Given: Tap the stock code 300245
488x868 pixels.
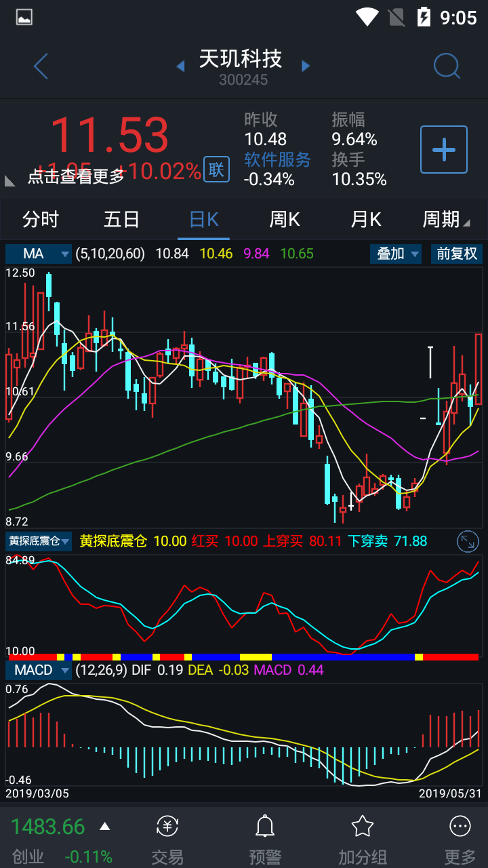Looking at the screenshot, I should (243, 80).
